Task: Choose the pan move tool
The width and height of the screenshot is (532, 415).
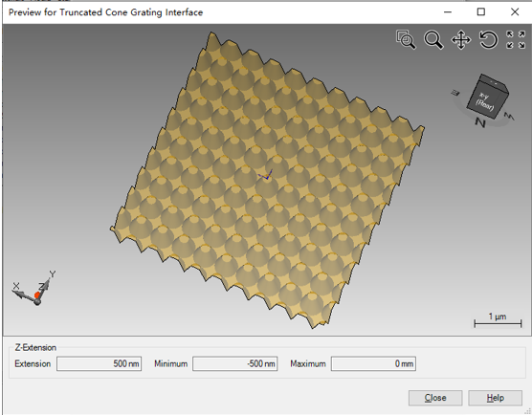Action: [x=461, y=40]
